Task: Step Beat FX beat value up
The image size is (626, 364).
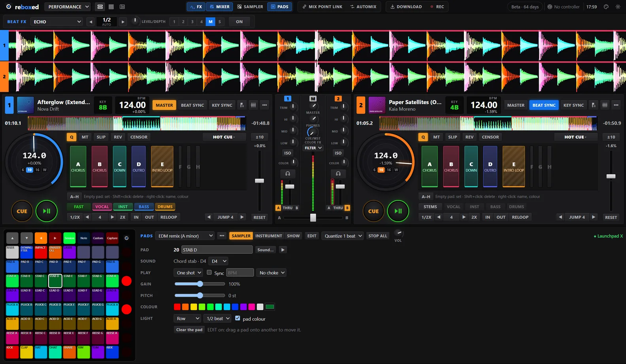Action: [123, 22]
